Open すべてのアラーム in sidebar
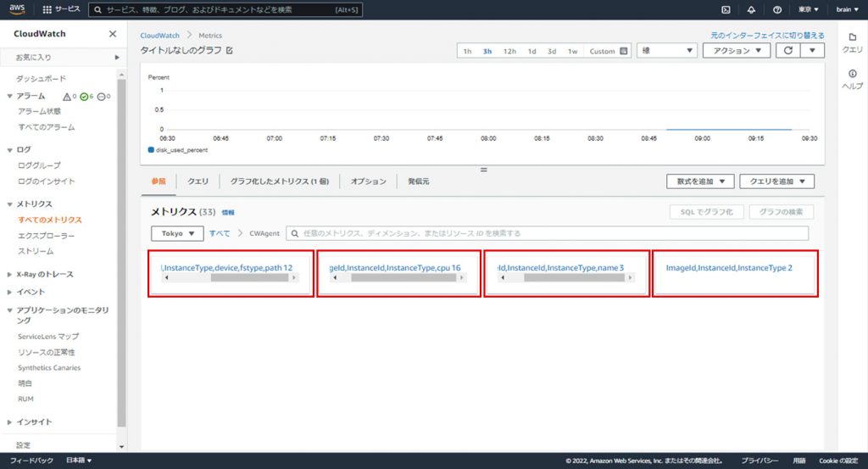 pos(46,127)
